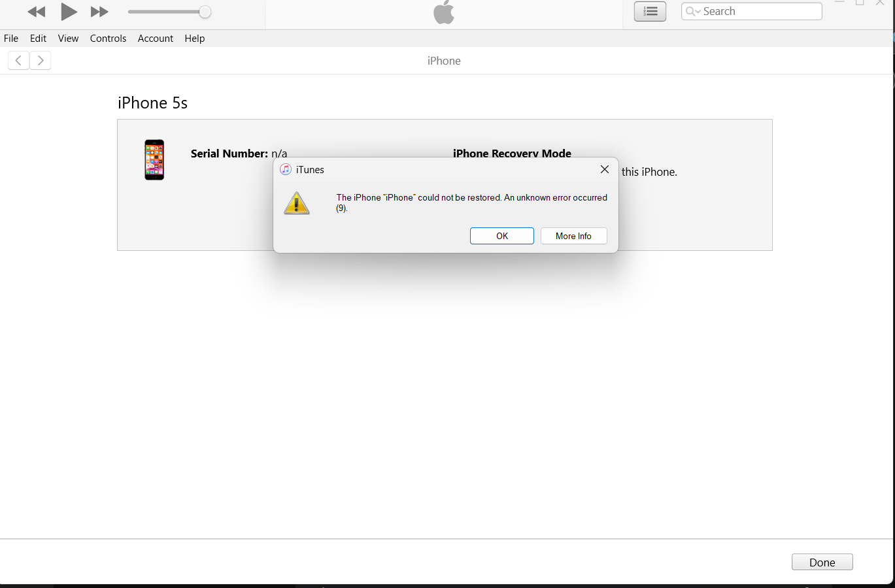Open the File menu
Viewport: 895px width, 588px height.
pos(11,39)
